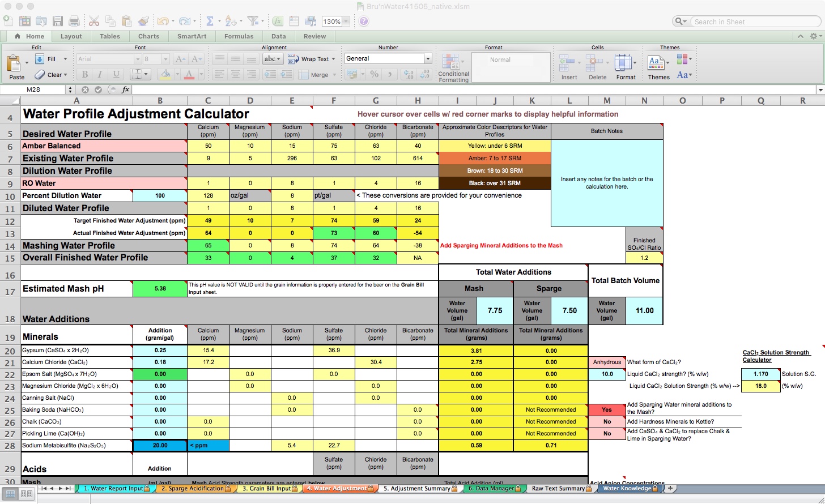Toggle Wrap Text in Alignment group
This screenshot has height=504, width=825.
coord(311,59)
